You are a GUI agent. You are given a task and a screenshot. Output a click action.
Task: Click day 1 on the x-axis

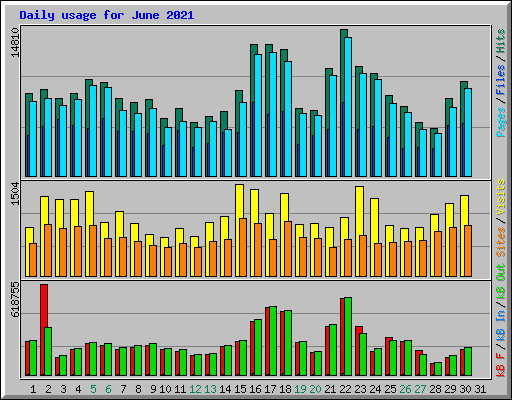(x=33, y=389)
